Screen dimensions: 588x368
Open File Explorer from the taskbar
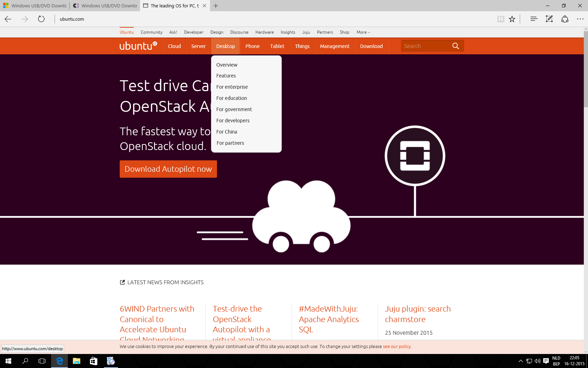click(76, 361)
